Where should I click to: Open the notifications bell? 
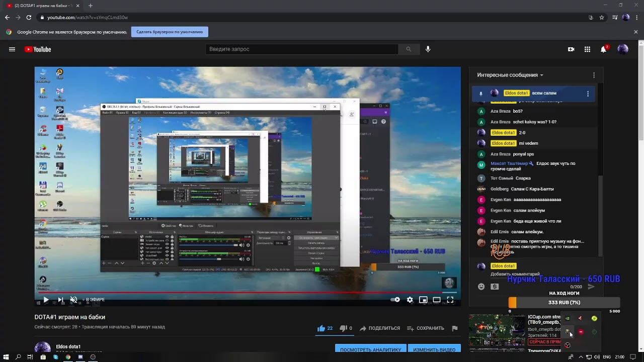[604, 49]
